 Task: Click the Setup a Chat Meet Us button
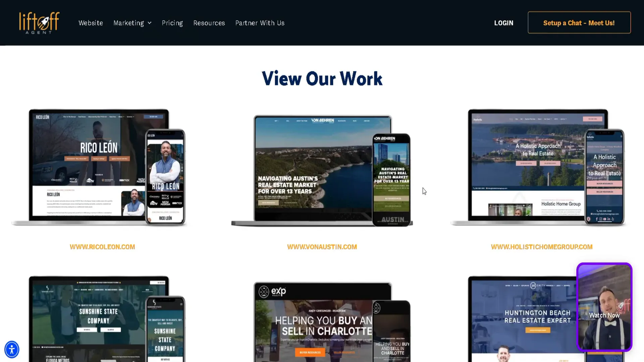pos(579,23)
